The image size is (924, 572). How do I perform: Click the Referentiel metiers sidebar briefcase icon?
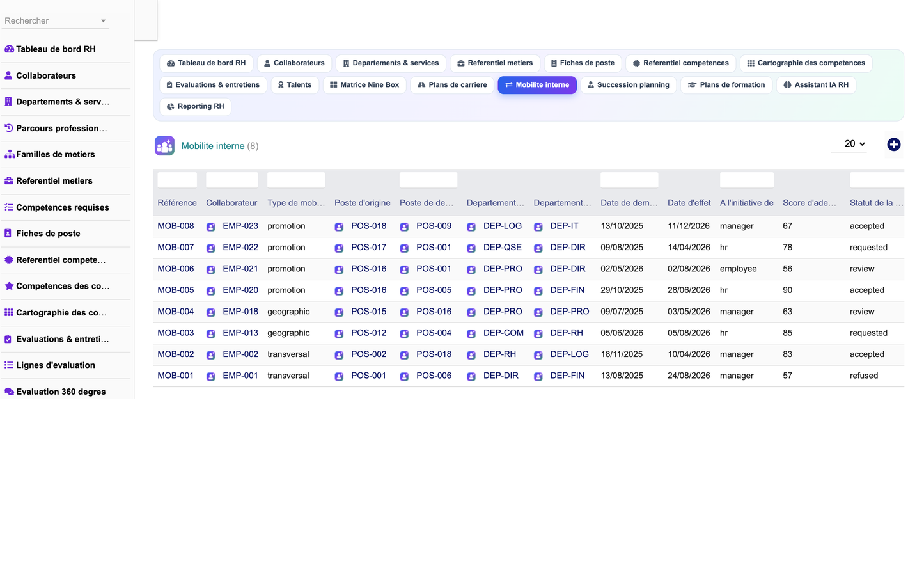click(9, 181)
